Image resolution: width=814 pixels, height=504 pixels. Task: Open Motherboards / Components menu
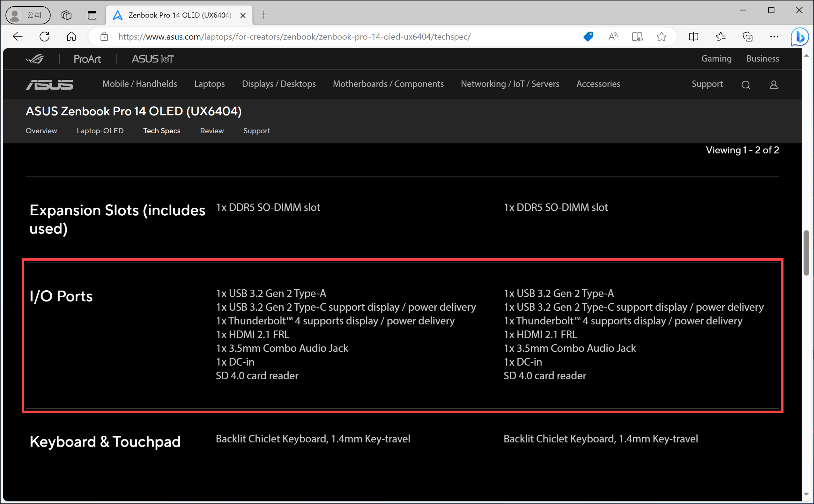point(388,84)
